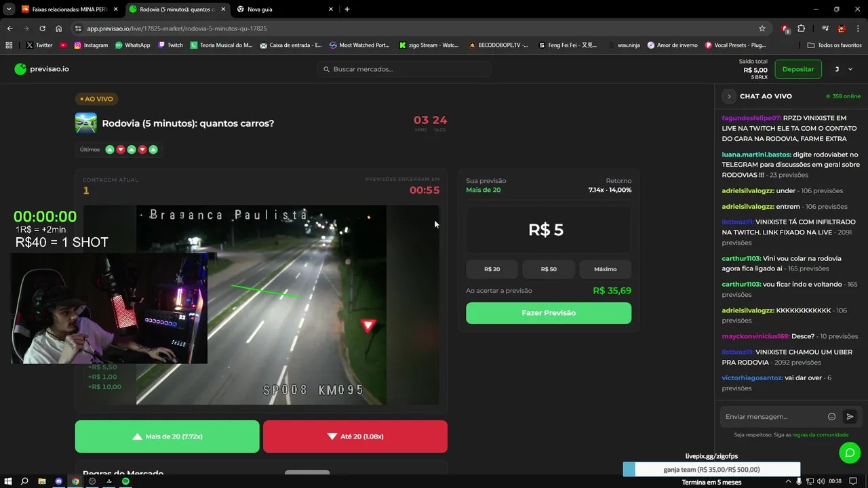Click the R$ 5 bet amount field
This screenshot has height=488, width=868.
tap(549, 230)
